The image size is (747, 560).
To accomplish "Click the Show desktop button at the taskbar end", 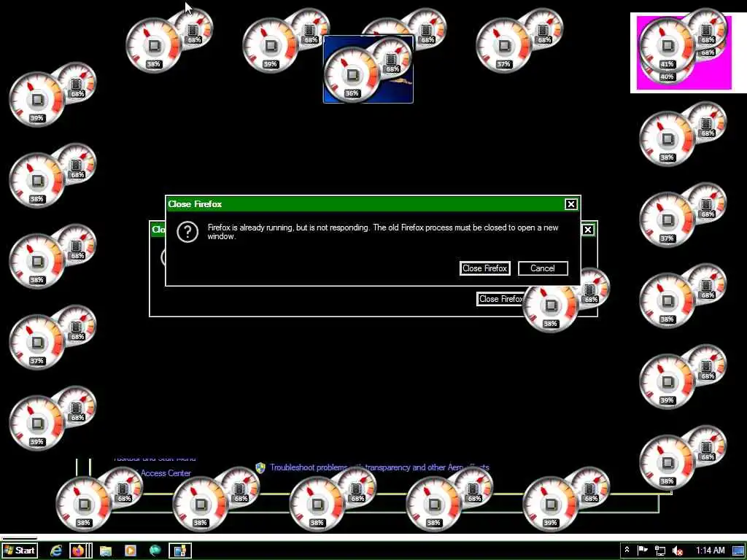I will [x=738, y=551].
